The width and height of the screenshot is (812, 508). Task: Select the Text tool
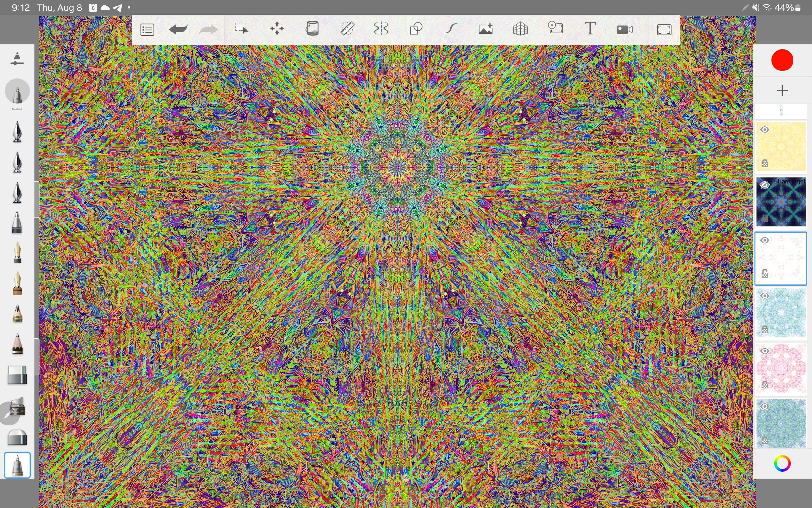590,28
